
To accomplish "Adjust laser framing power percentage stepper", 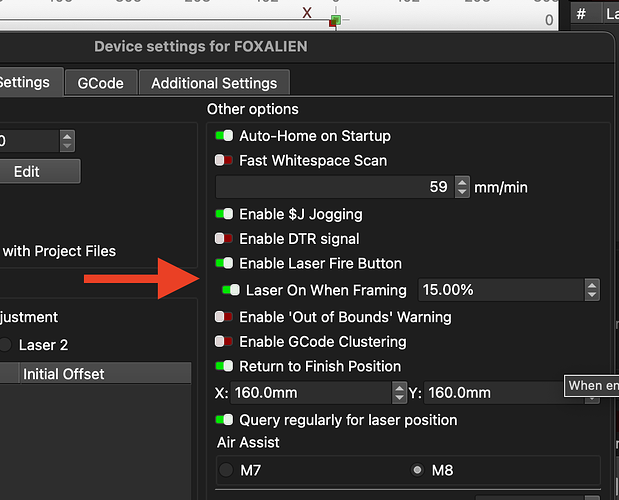I will pos(592,290).
